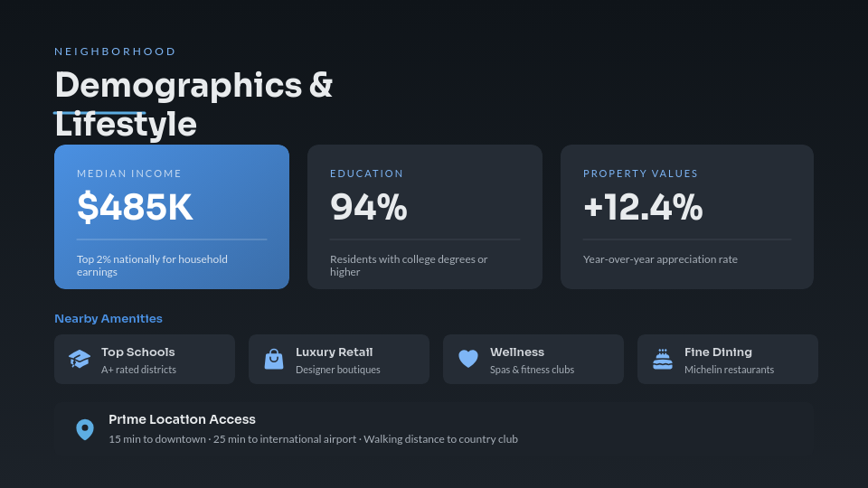Image resolution: width=868 pixels, height=488 pixels.
Task: Click the shopping bag Luxury Retail icon
Action: 274,359
